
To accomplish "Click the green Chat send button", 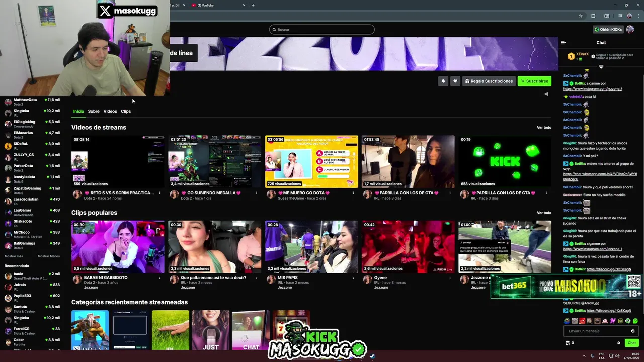I will coord(632,343).
